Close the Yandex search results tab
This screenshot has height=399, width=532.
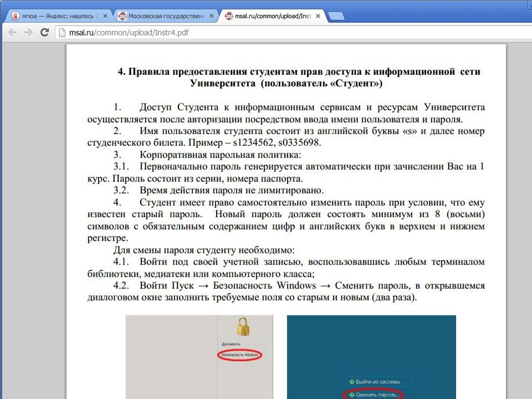105,16
